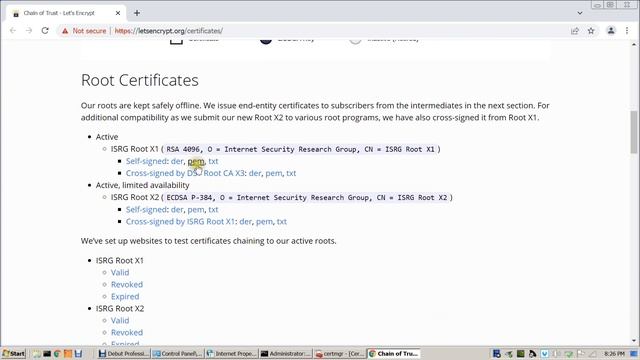
Task: Share this page using address bar icon
Action: (x=575, y=31)
